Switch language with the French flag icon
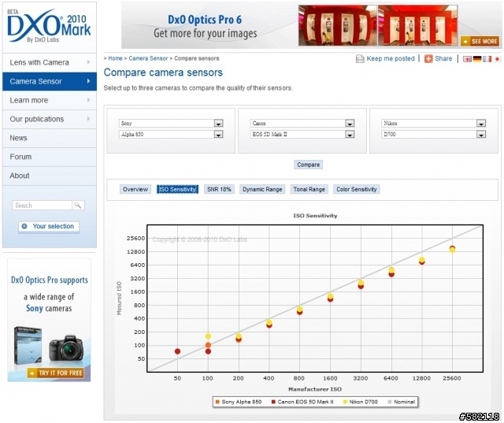 [487, 59]
